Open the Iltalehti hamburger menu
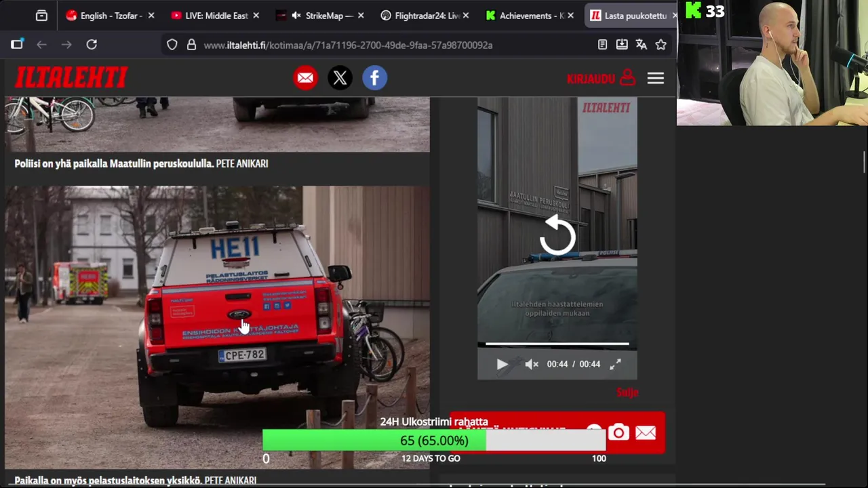The image size is (868, 488). coord(655,78)
